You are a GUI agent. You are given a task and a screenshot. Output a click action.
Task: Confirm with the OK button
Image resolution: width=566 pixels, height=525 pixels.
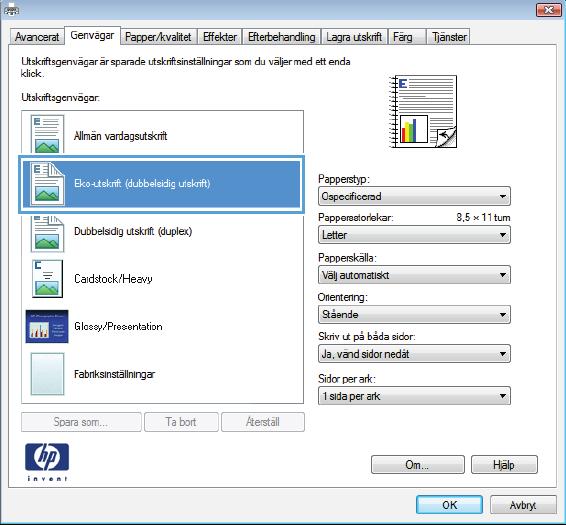(449, 504)
